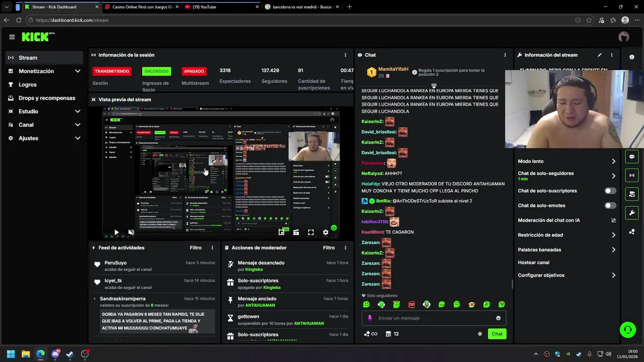644x362 pixels.
Task: Click the channel points infinity icon
Action: [x=371, y=334]
